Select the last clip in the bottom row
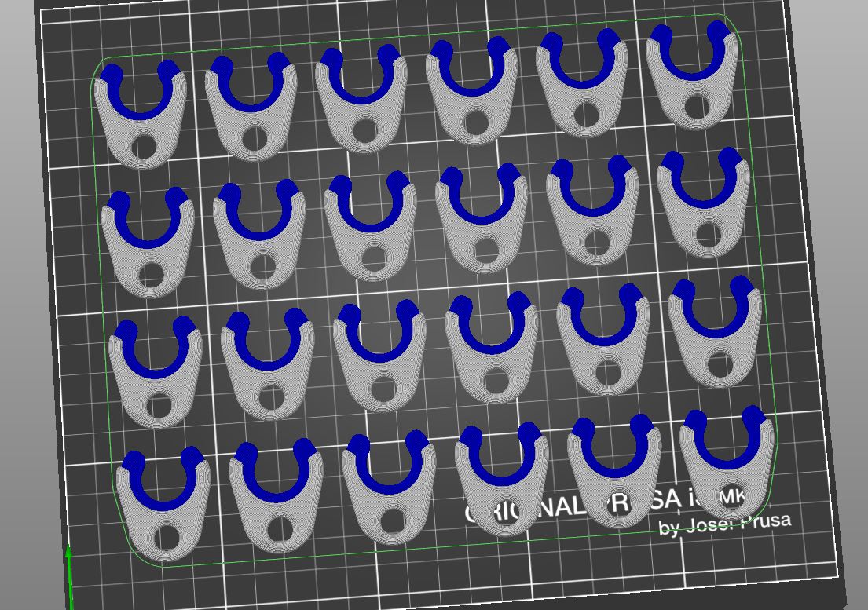 (x=727, y=462)
